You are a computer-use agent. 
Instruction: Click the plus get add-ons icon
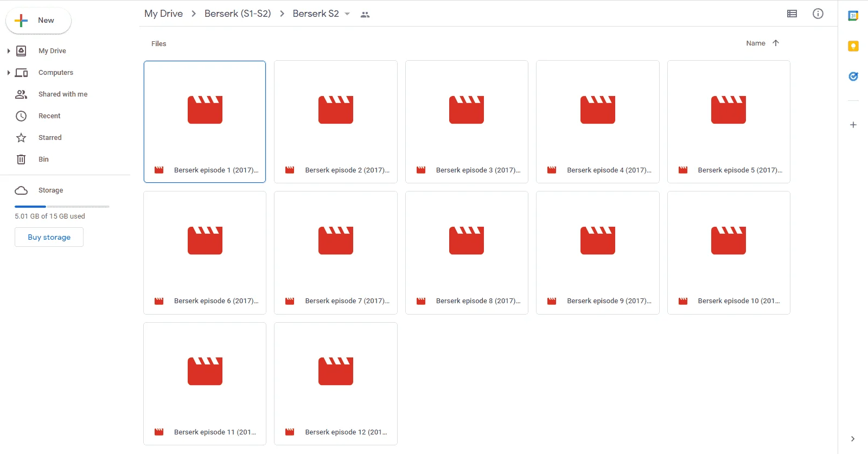pyautogui.click(x=853, y=125)
